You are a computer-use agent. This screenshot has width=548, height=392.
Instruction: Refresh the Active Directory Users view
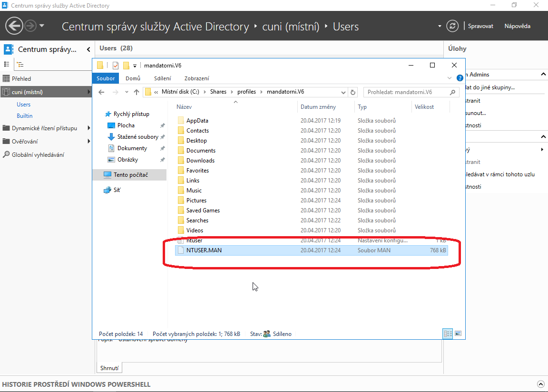point(452,26)
